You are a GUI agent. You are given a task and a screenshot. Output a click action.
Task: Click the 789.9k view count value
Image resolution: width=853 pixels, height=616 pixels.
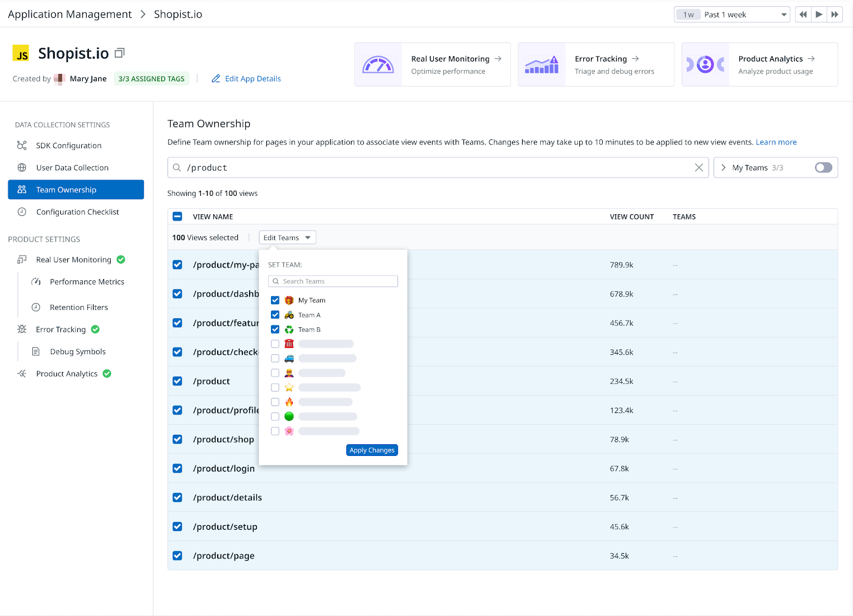[621, 265]
